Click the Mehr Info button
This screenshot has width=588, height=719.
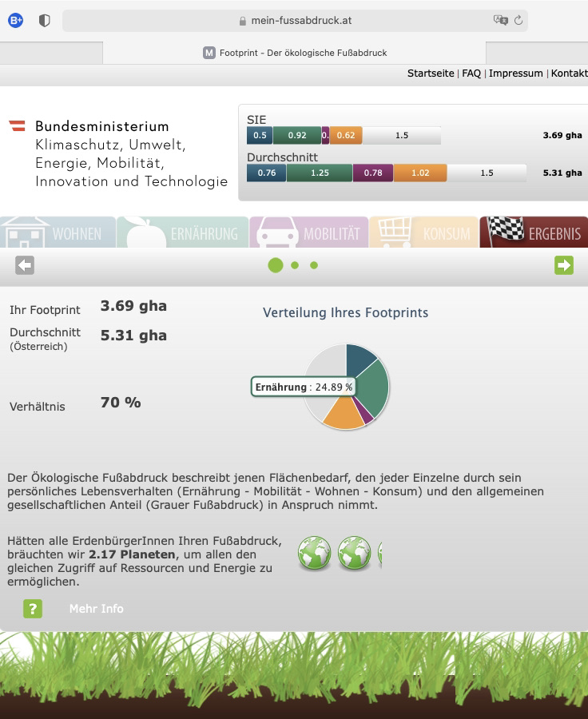coord(96,609)
